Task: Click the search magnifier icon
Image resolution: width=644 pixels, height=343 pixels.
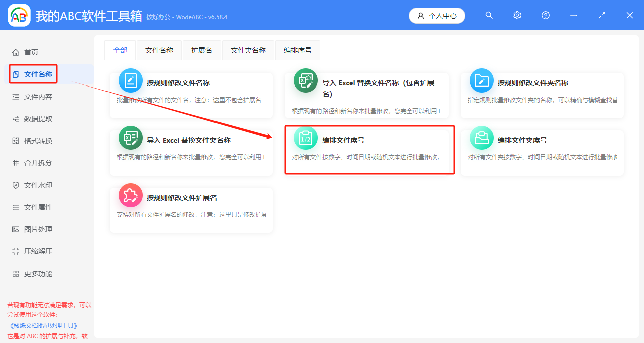Action: [x=489, y=15]
